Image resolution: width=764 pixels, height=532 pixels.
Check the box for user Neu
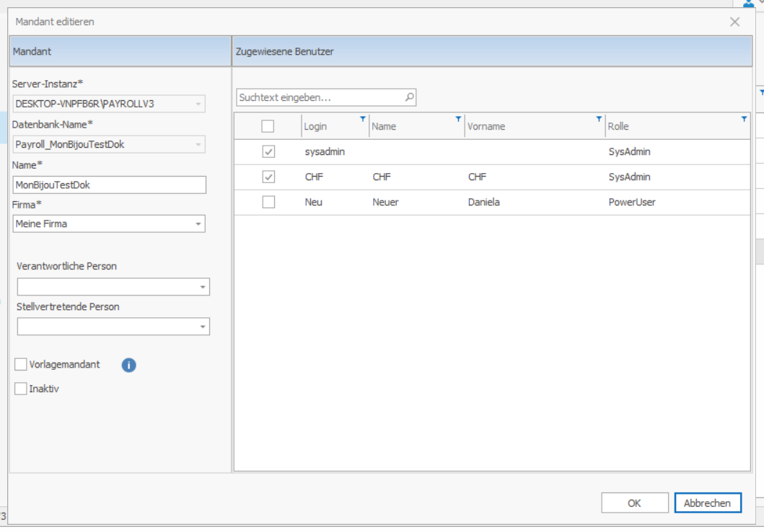tap(268, 203)
